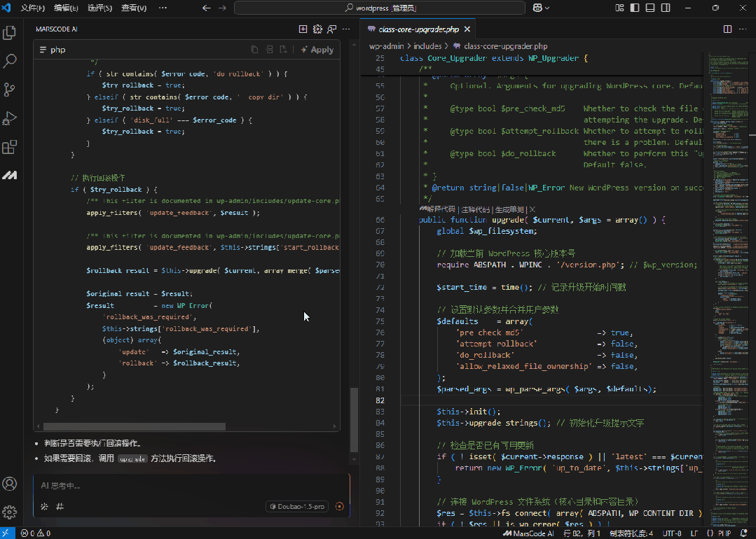
Task: Toggle the primary side bar
Action: [635, 8]
